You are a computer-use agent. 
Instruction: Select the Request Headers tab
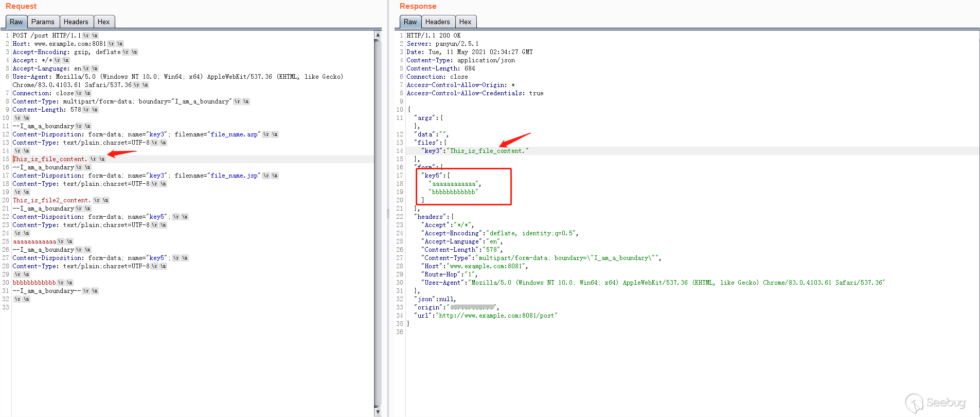76,22
